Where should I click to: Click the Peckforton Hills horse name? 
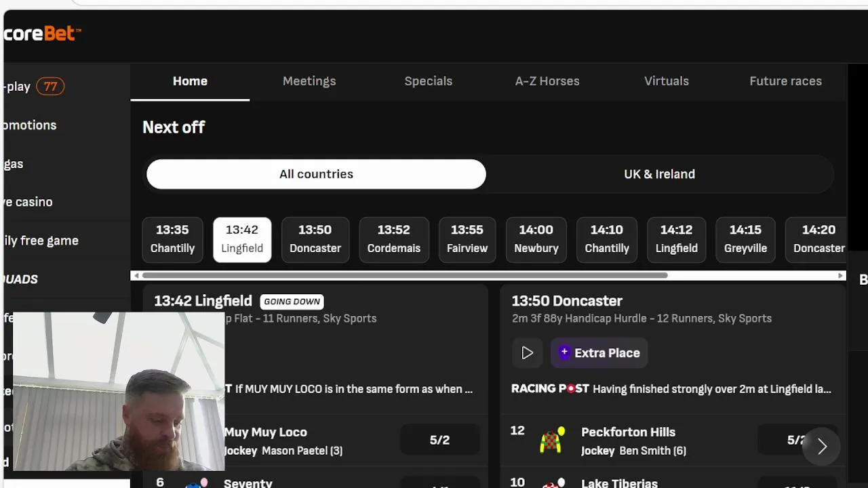pos(628,432)
